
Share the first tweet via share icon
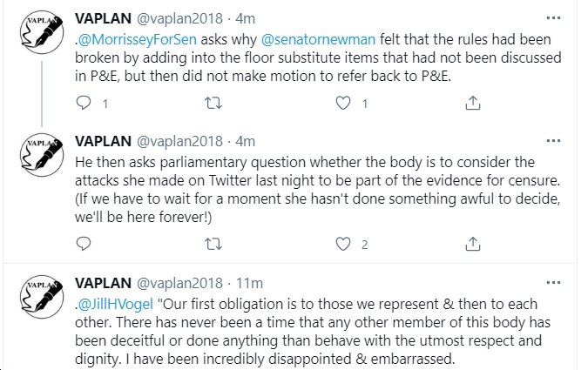(473, 103)
